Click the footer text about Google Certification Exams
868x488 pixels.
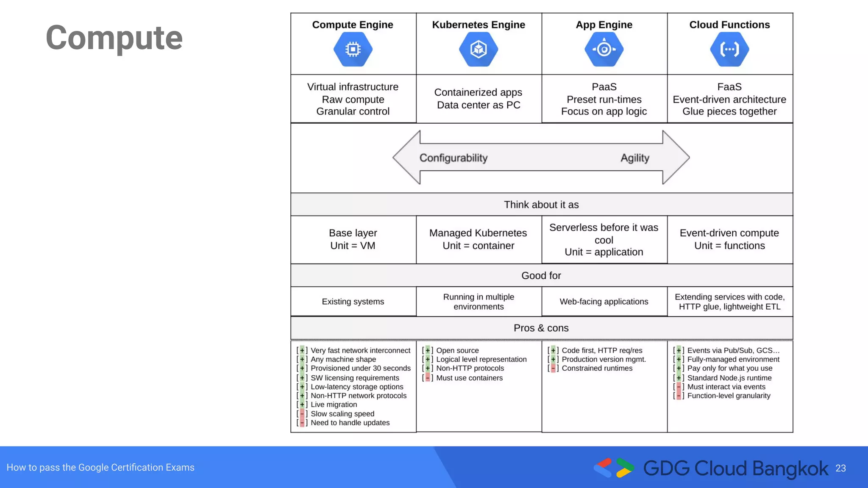tap(100, 467)
